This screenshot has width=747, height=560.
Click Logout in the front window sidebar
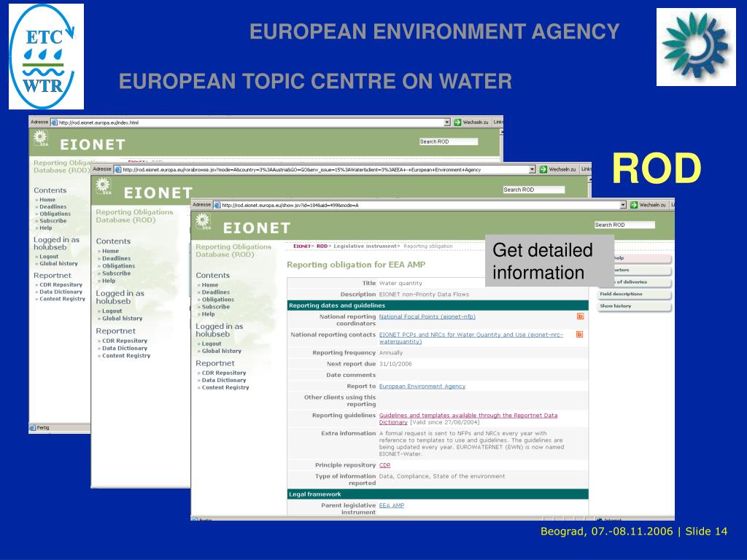click(212, 344)
